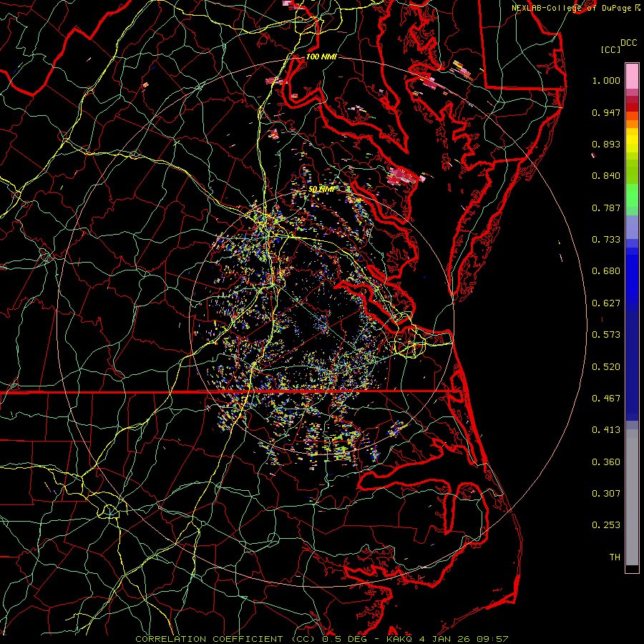Select the 0.573 scale value
The image size is (644, 644).
[606, 335]
